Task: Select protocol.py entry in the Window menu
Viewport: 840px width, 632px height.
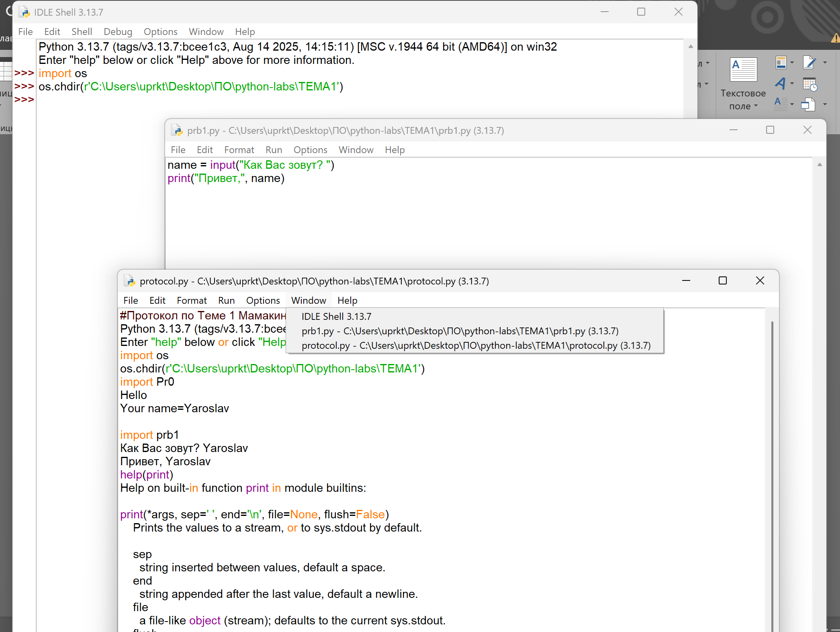Action: [x=476, y=346]
